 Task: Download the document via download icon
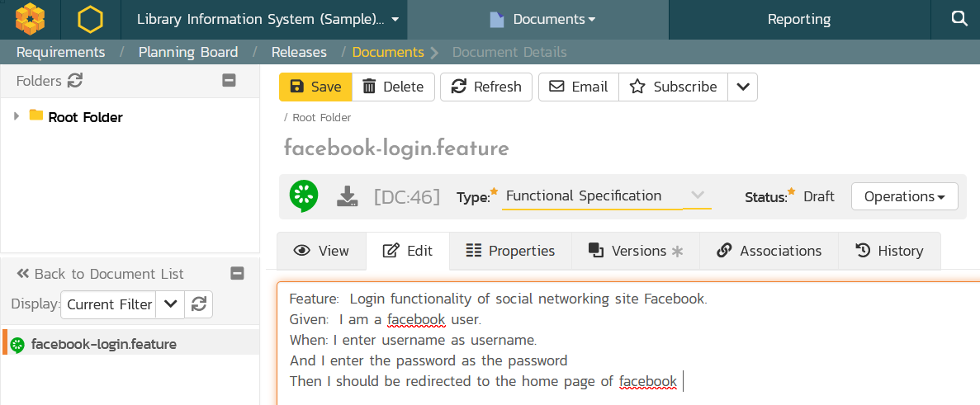coord(348,196)
